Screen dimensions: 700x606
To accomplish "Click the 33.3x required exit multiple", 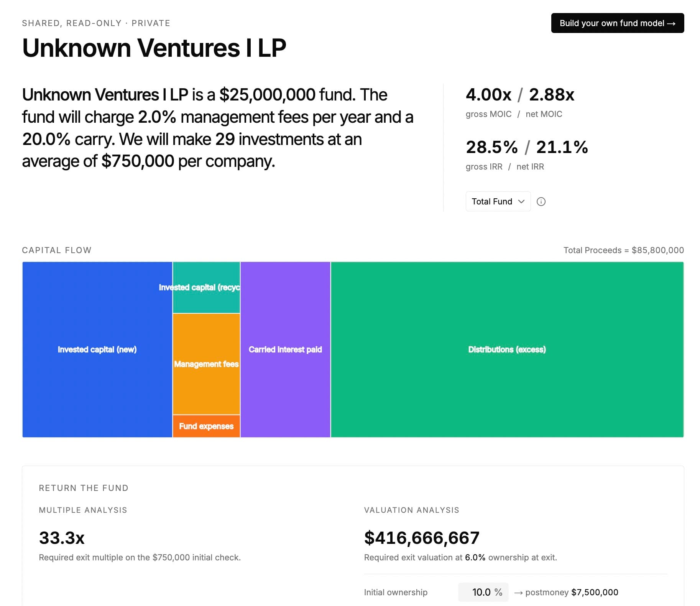I will click(x=62, y=538).
